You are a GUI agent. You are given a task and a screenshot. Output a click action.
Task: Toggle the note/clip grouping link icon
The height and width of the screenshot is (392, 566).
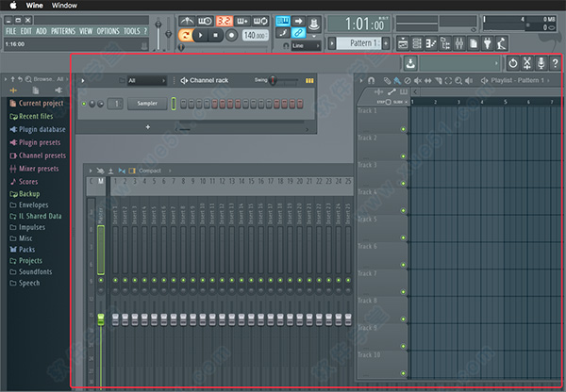[298, 33]
